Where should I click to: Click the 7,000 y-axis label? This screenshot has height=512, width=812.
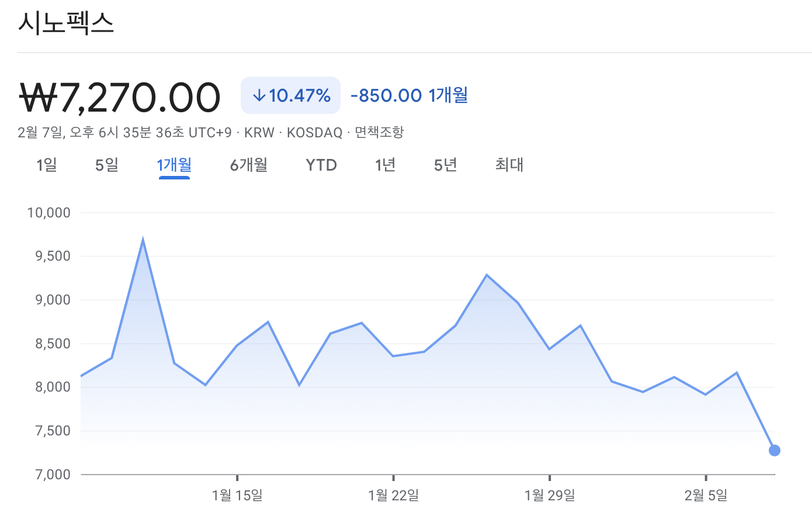point(53,475)
